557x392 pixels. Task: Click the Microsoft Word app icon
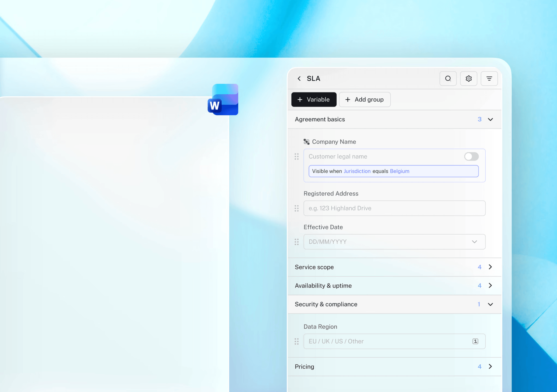pyautogui.click(x=223, y=100)
